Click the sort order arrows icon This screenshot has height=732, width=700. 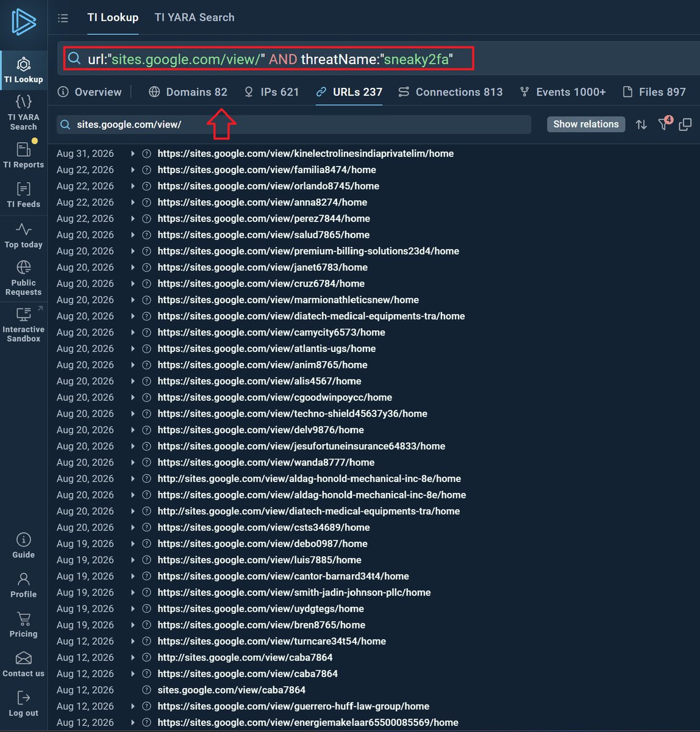641,124
